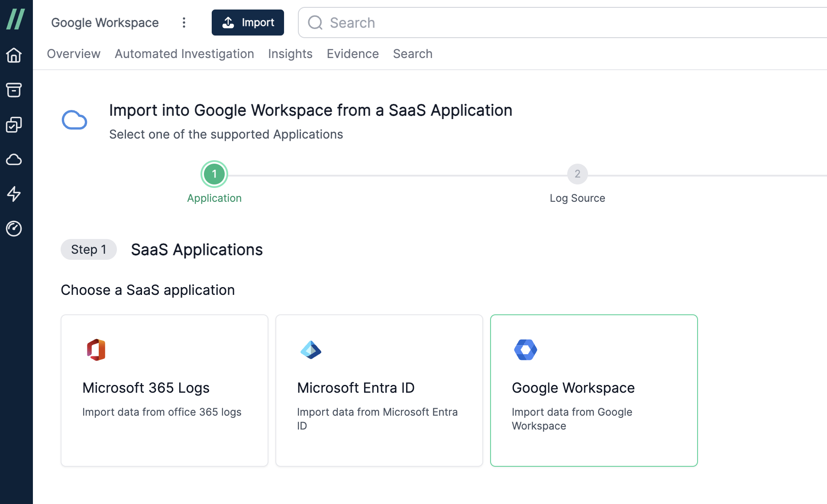Open the cloud icon in the sidebar
Image resolution: width=827 pixels, height=504 pixels.
[14, 159]
